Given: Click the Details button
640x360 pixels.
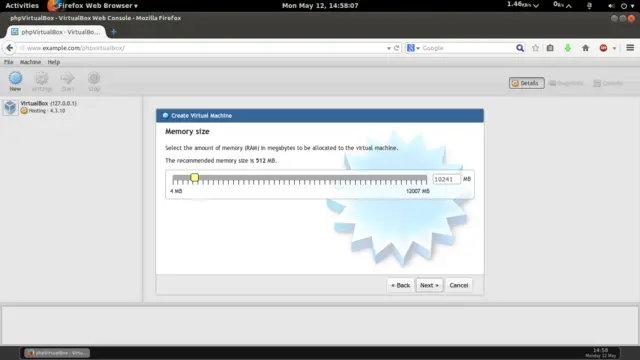Looking at the screenshot, I should point(527,83).
